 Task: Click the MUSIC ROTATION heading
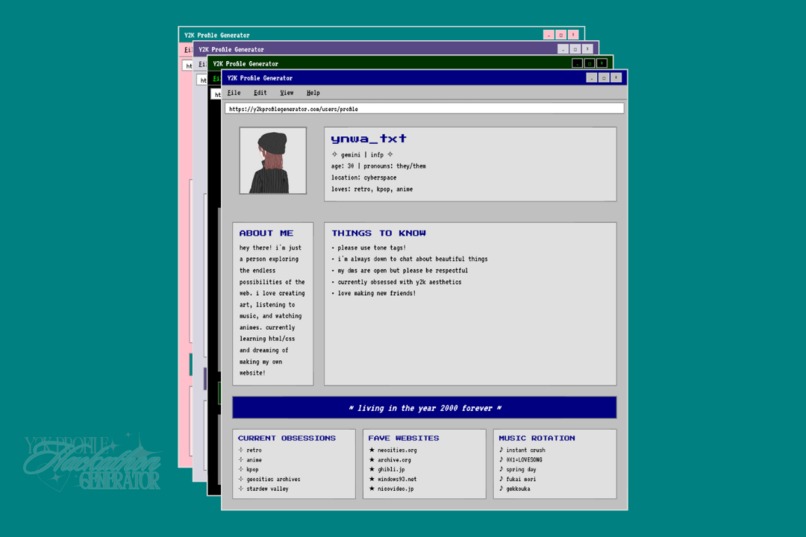click(x=537, y=438)
